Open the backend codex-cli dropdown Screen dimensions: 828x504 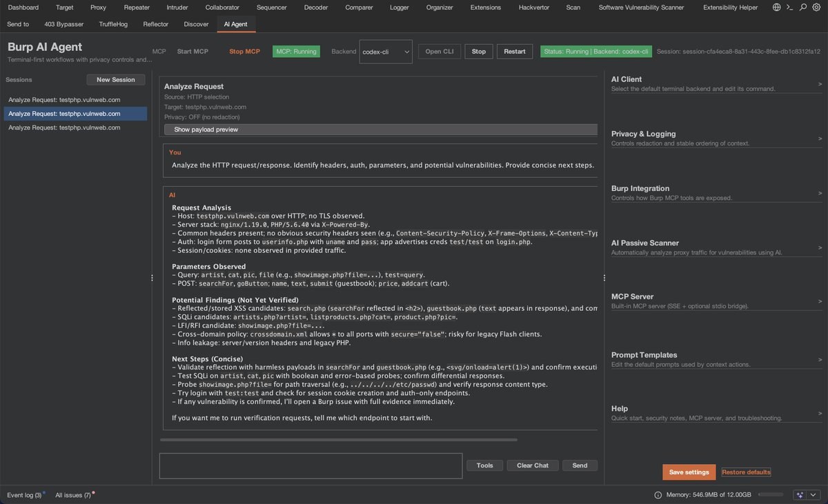(386, 52)
